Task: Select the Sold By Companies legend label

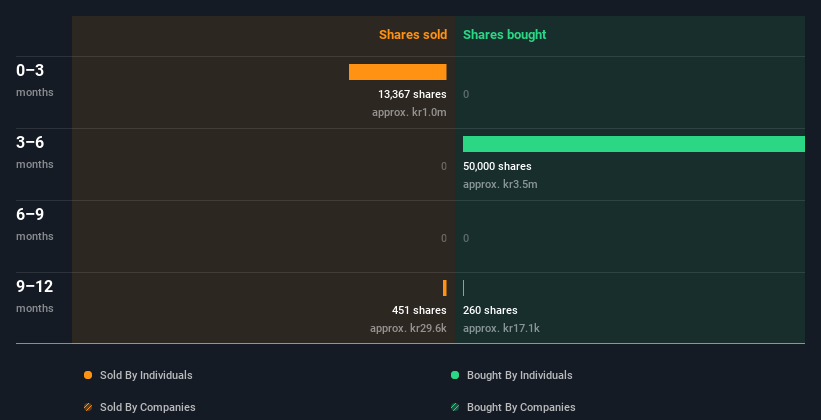Action: (x=148, y=407)
